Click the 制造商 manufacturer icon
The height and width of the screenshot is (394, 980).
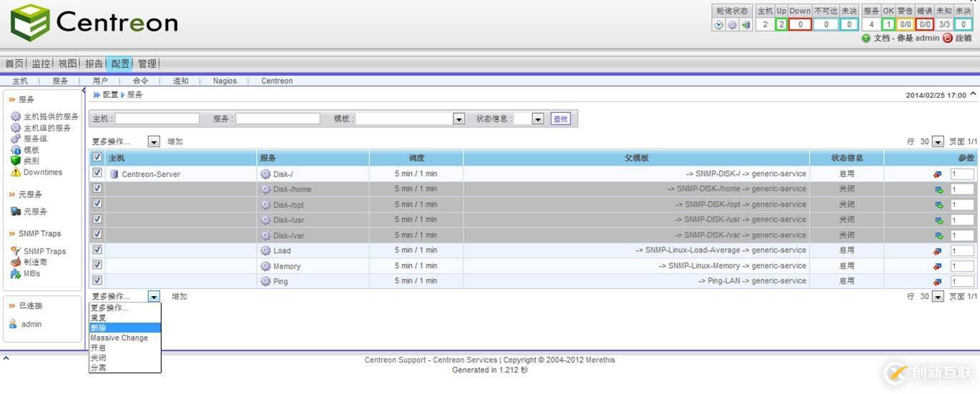tap(16, 262)
